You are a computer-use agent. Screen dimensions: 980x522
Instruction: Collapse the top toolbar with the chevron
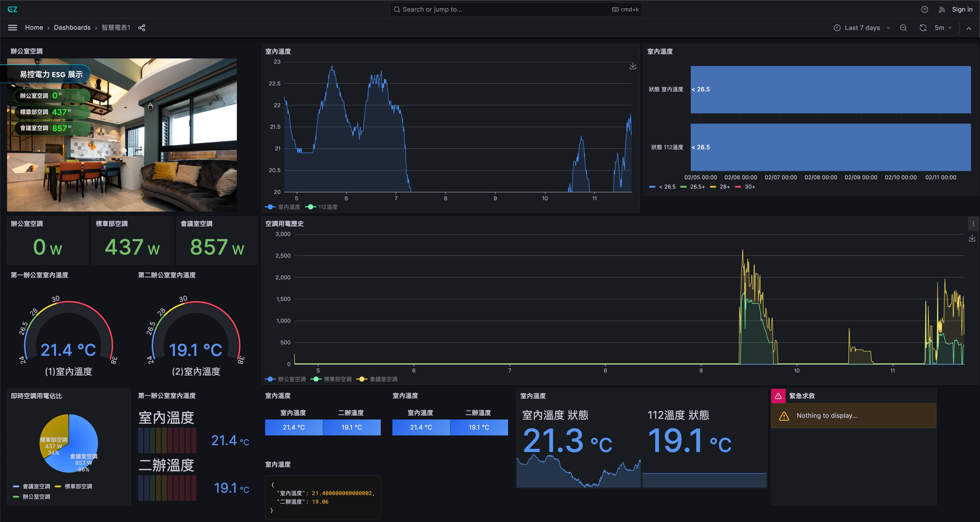[969, 28]
